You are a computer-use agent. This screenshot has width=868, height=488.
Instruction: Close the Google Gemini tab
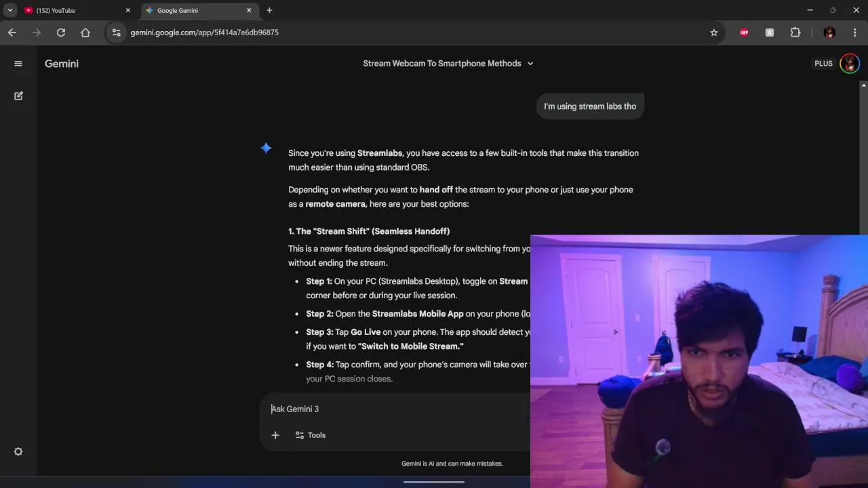click(249, 10)
